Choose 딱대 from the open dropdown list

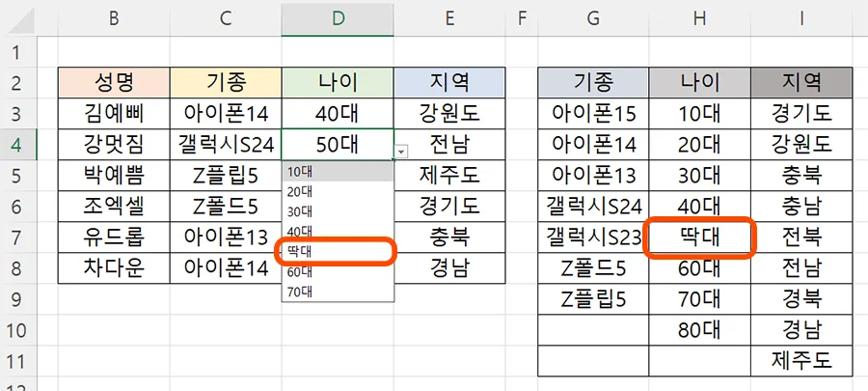coord(338,251)
